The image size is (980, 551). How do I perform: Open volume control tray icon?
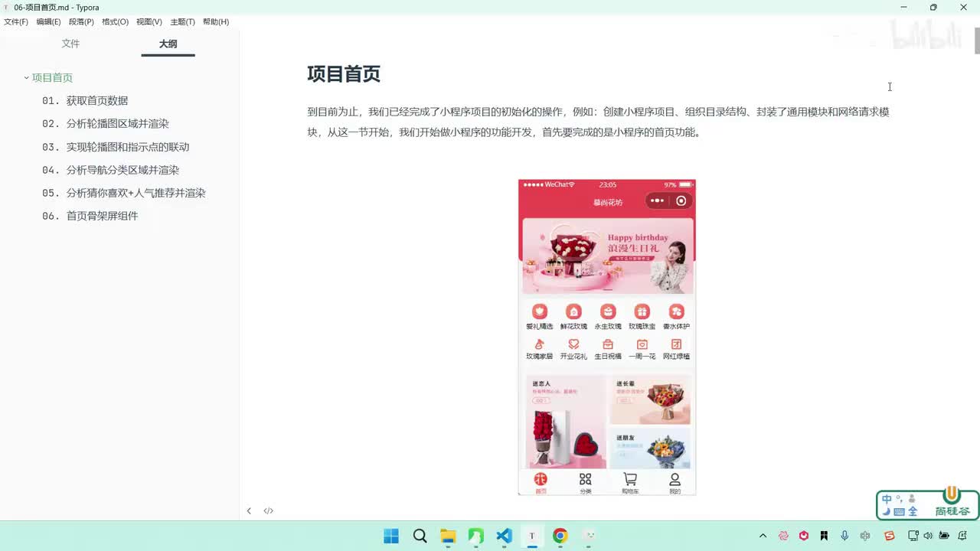[x=929, y=536]
